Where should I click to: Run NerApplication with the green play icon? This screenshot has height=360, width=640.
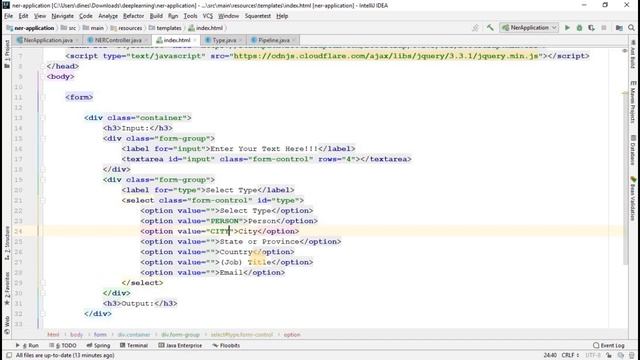(x=567, y=28)
